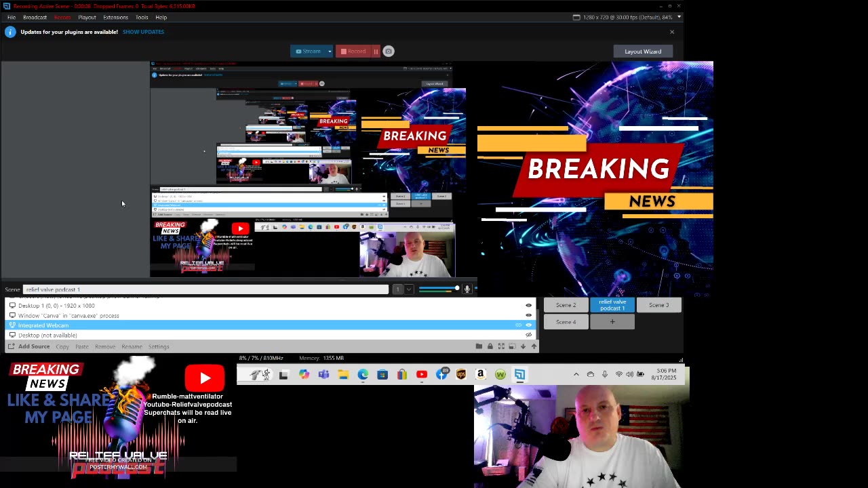Open the Help menu
The height and width of the screenshot is (488, 868).
coord(161,17)
